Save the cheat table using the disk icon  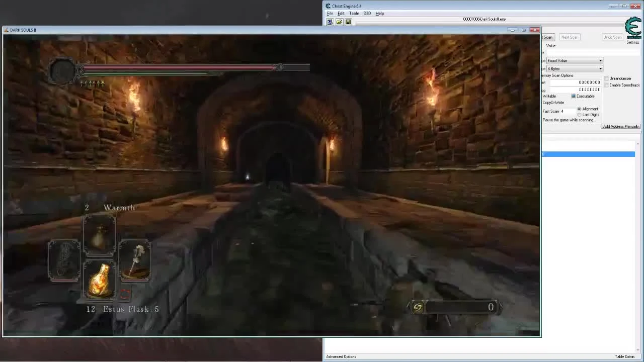tap(348, 21)
